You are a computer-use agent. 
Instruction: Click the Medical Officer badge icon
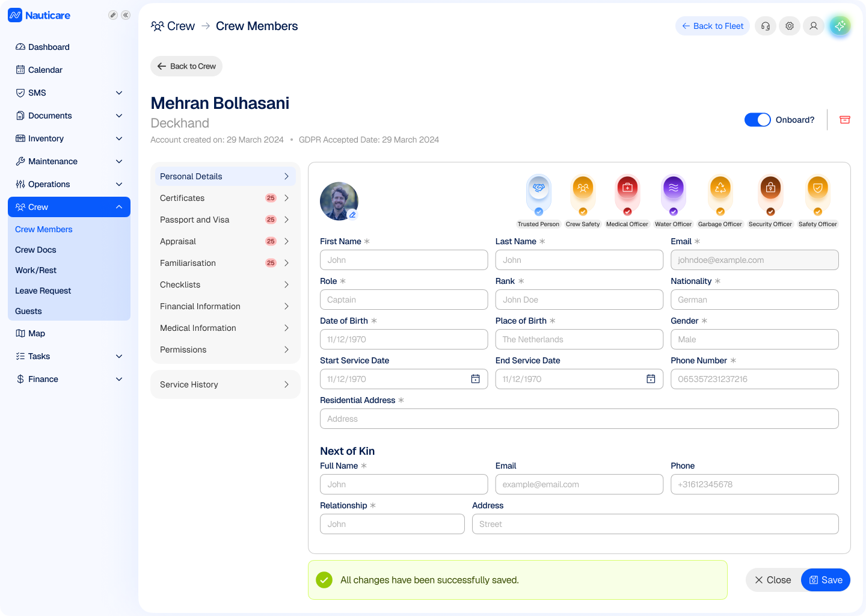tap(627, 194)
